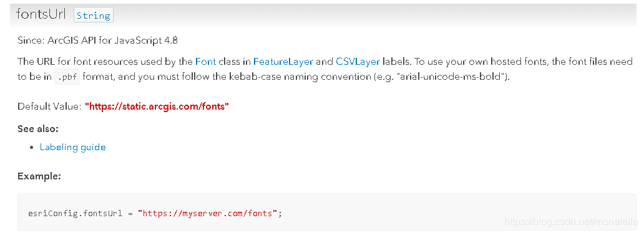The width and height of the screenshot is (644, 233).
Task: Click the fontsUrl header bar background
Action: 369,15
